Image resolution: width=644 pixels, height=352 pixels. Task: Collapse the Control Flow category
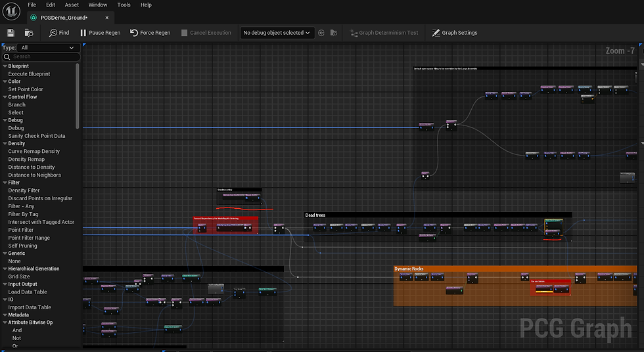(x=5, y=97)
